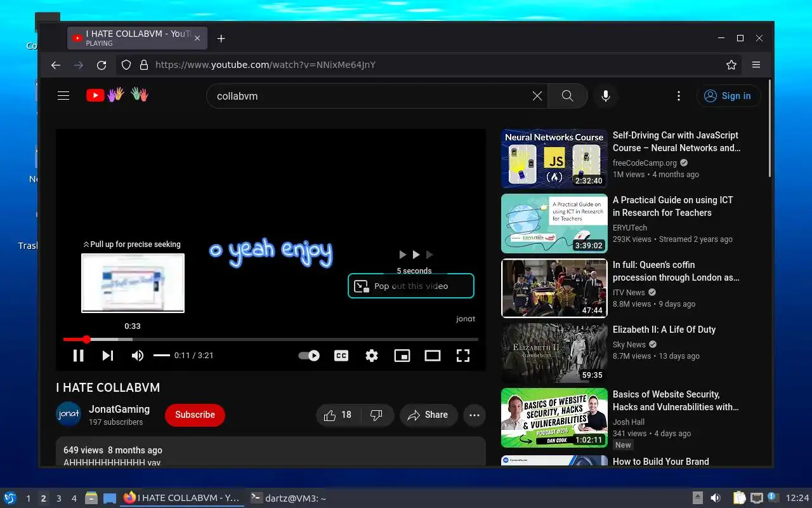Open the Firefox application menu

756,65
